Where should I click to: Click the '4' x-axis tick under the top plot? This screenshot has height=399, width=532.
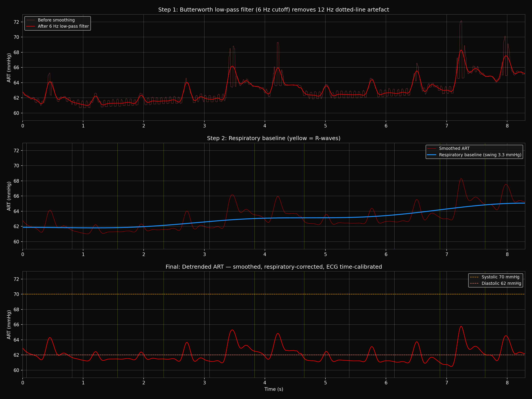point(265,126)
